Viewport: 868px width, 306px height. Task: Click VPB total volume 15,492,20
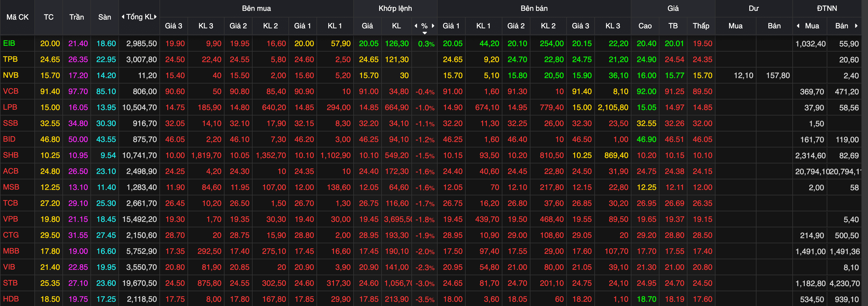click(139, 219)
